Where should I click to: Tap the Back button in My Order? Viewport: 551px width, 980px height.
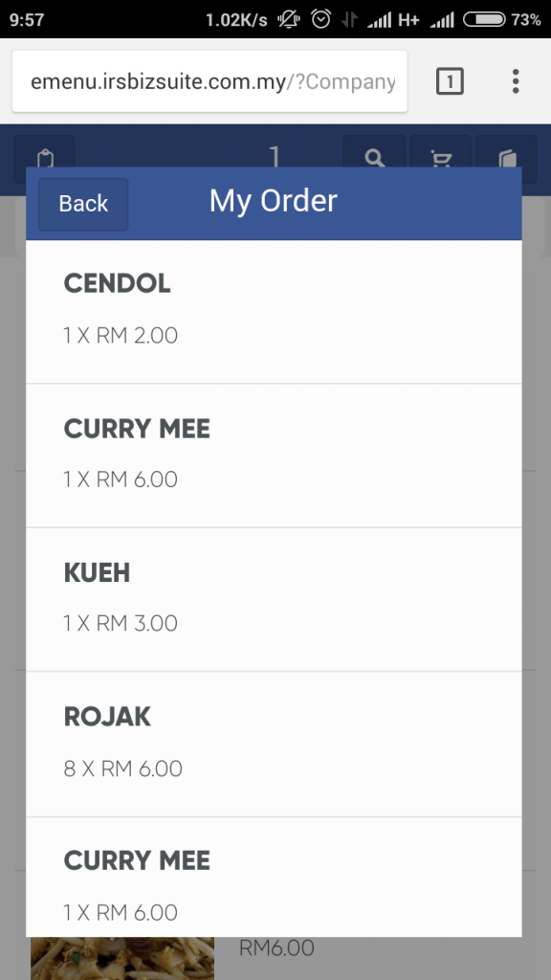coord(83,204)
